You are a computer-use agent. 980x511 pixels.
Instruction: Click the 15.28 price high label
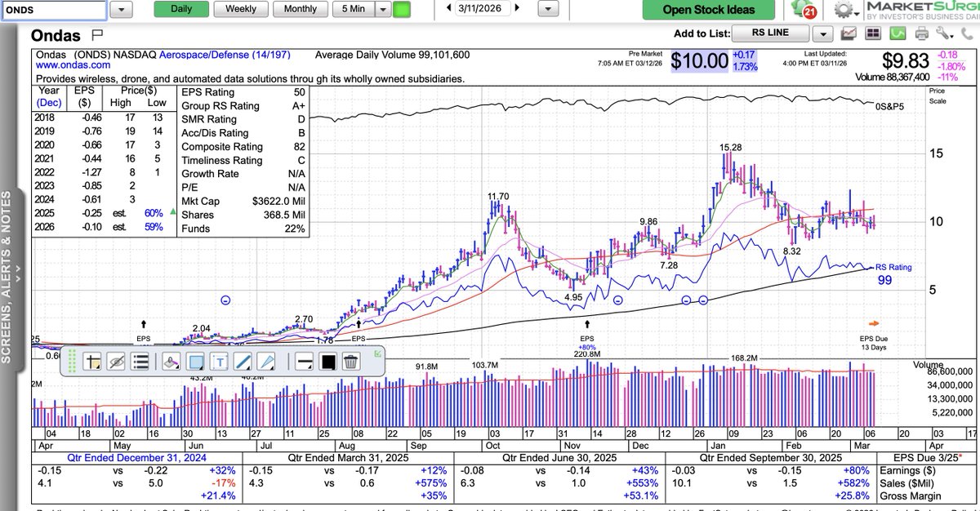pos(731,147)
